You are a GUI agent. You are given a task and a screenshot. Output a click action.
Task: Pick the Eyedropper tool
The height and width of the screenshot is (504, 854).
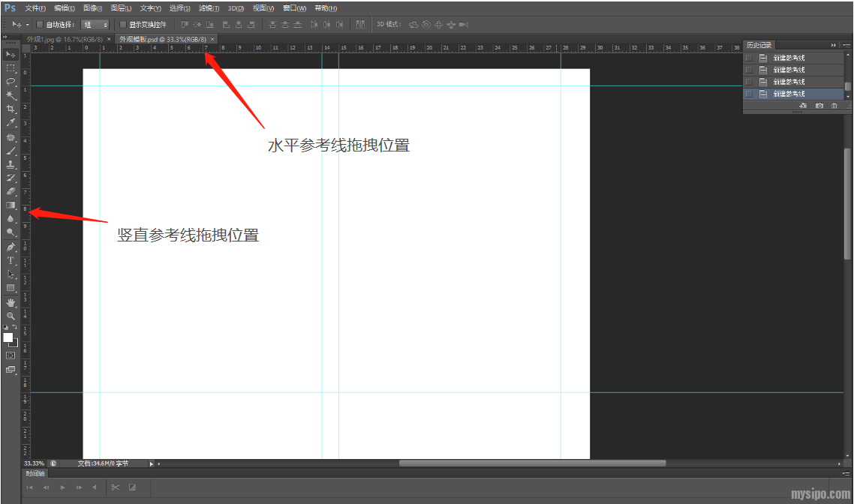(11, 123)
